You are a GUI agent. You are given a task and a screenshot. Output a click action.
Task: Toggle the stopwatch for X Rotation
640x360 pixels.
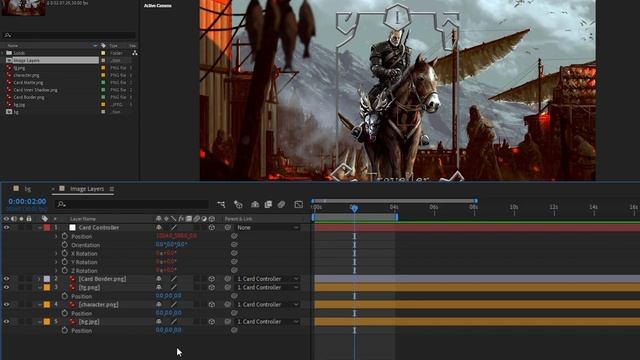(x=64, y=253)
